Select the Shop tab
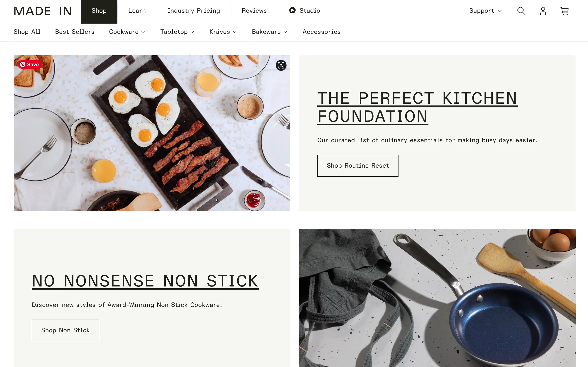This screenshot has width=588, height=367. 99,11
